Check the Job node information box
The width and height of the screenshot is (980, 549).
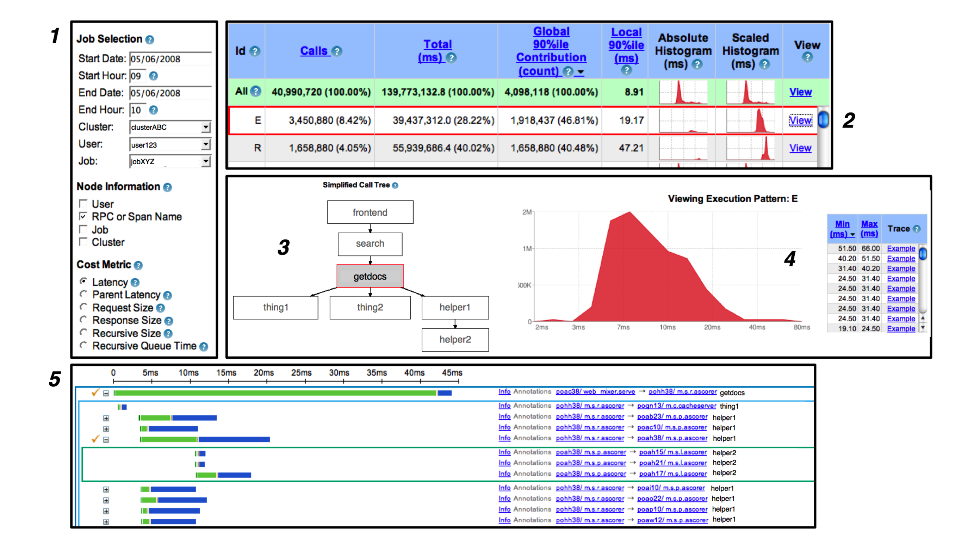(x=83, y=229)
